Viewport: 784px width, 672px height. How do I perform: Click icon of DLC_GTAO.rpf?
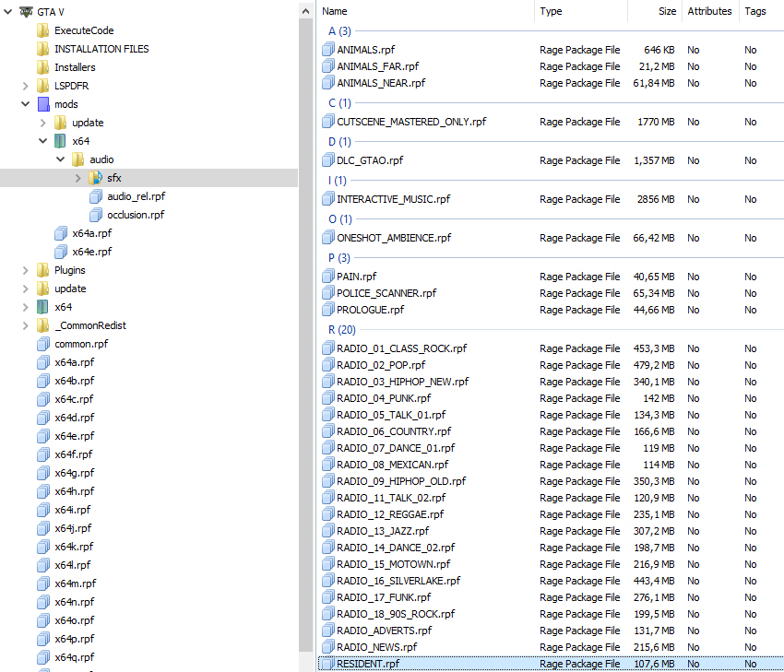tap(328, 160)
